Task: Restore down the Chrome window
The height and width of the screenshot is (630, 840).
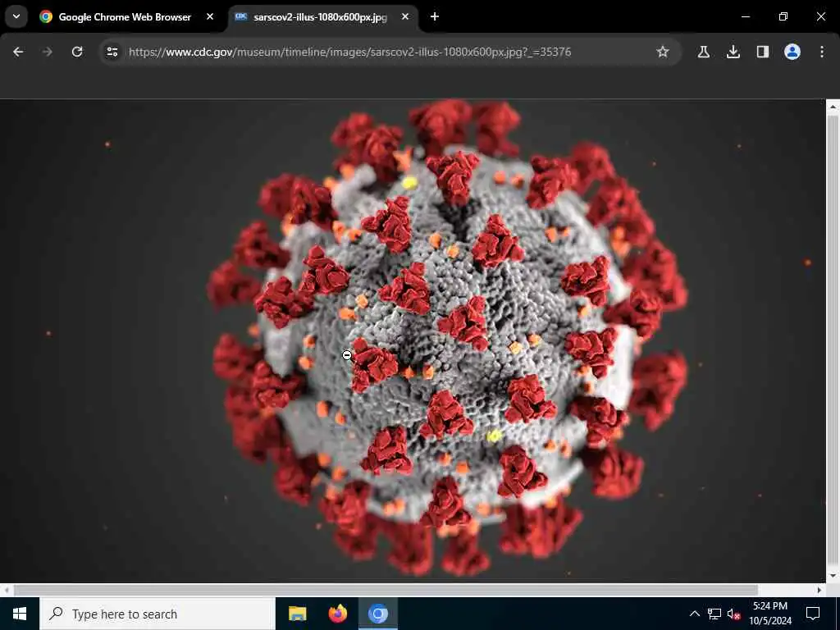Action: pos(783,16)
